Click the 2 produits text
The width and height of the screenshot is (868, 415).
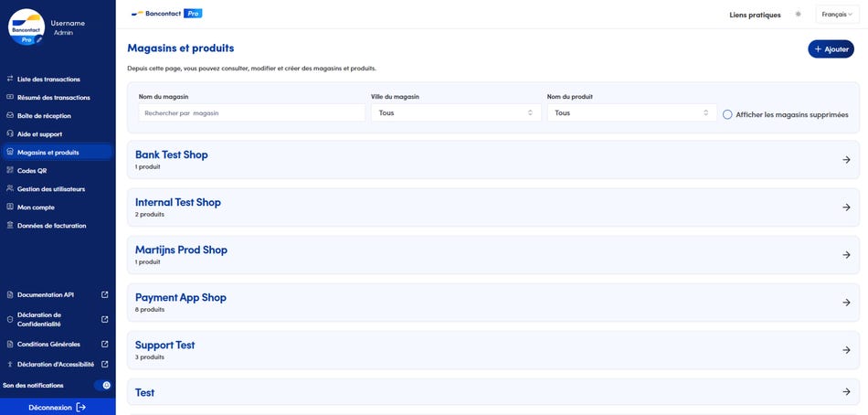150,215
